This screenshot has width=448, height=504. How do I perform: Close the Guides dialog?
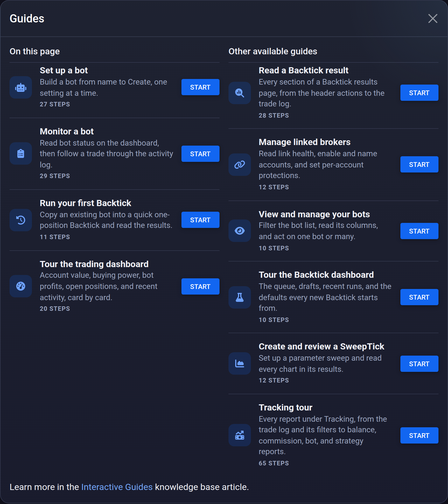[433, 18]
